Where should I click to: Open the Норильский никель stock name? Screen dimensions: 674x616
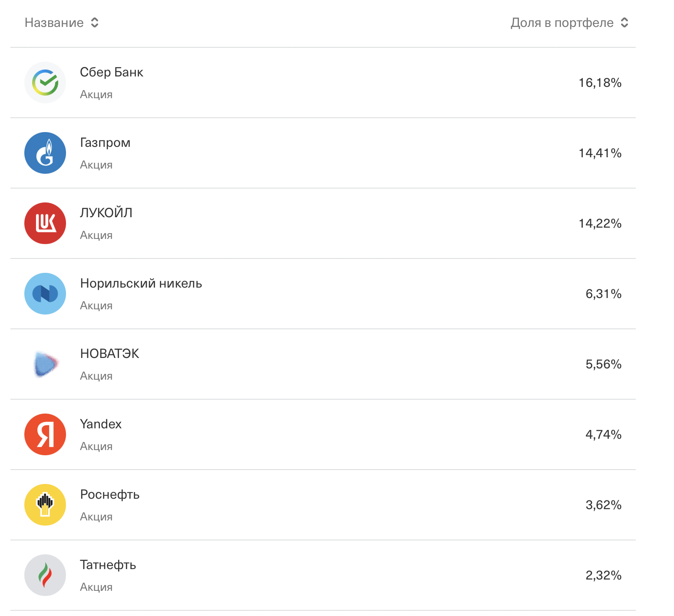pyautogui.click(x=141, y=283)
